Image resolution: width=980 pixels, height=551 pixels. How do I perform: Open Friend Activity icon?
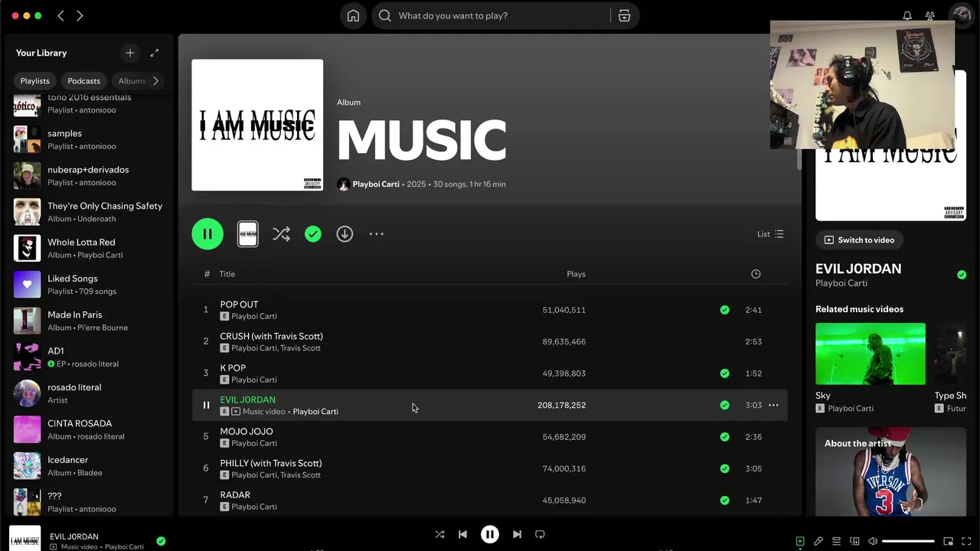tap(930, 16)
